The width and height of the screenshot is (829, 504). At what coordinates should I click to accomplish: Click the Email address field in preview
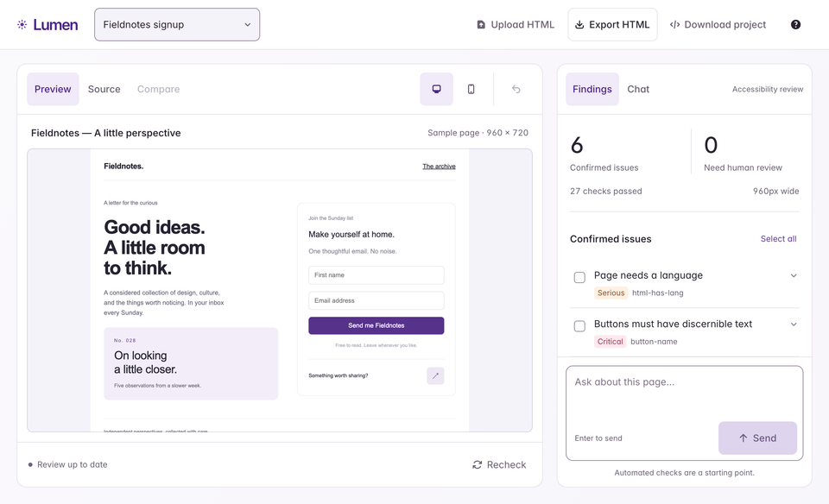[376, 300]
